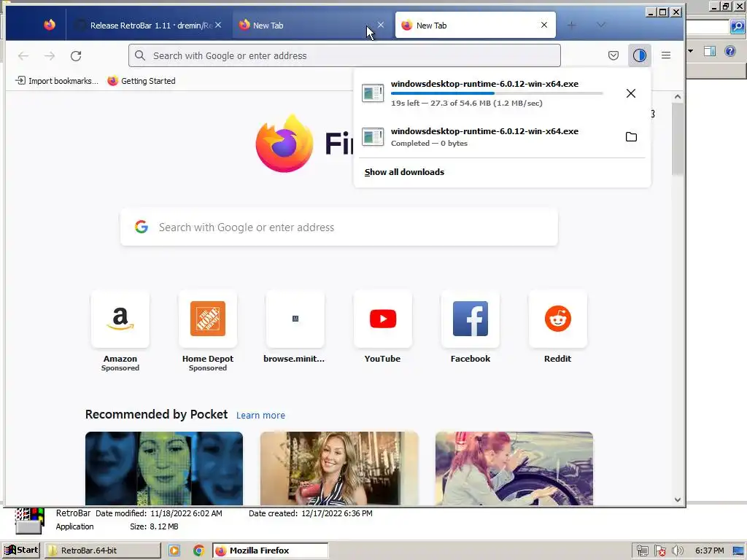The image size is (747, 560).
Task: Click Show all downloads
Action: 404,172
